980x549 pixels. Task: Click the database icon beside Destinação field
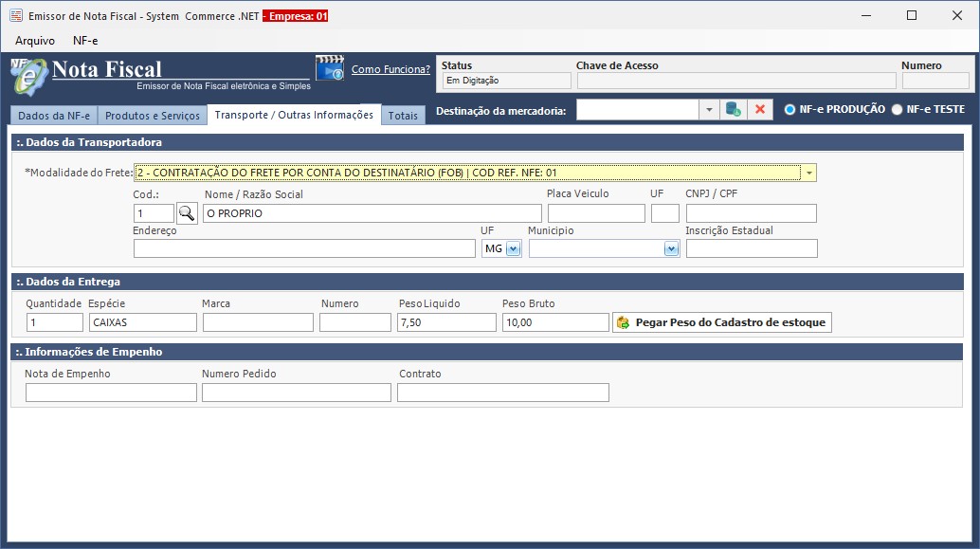coord(733,110)
